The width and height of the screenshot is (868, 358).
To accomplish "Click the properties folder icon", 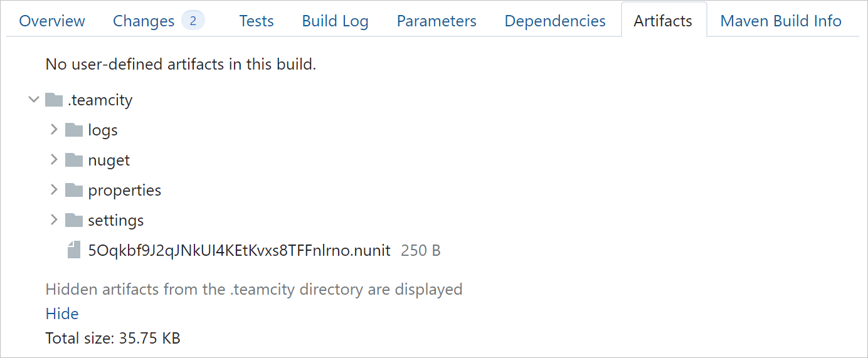I will [74, 191].
